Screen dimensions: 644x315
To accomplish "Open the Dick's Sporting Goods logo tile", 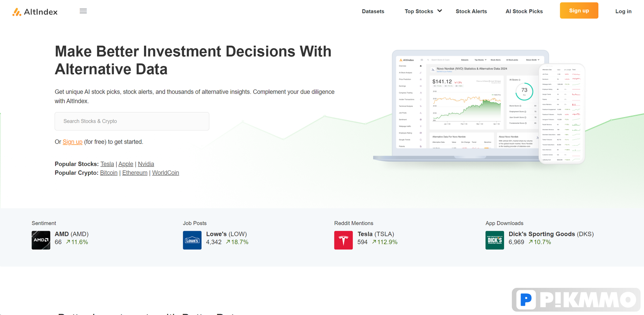I will pyautogui.click(x=495, y=240).
